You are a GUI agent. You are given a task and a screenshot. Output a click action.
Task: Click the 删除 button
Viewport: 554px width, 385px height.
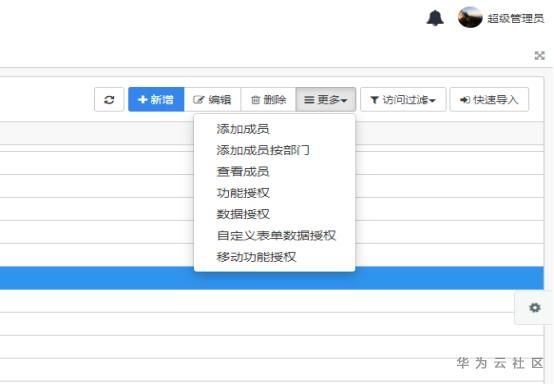(268, 100)
